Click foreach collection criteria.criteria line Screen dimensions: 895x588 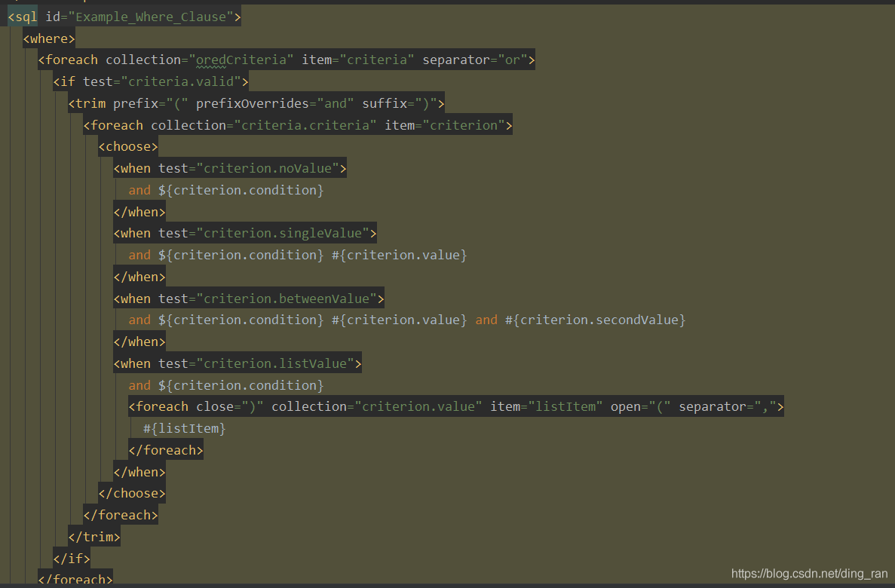[298, 124]
